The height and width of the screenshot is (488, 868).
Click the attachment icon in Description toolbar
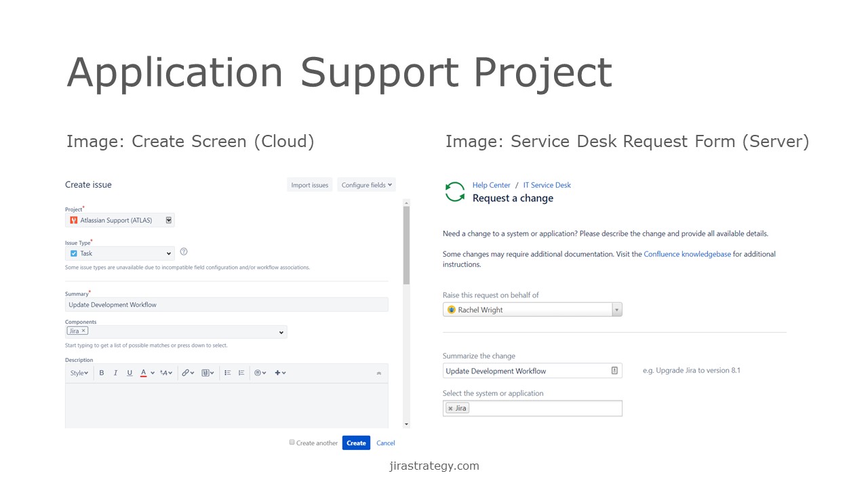(x=208, y=373)
